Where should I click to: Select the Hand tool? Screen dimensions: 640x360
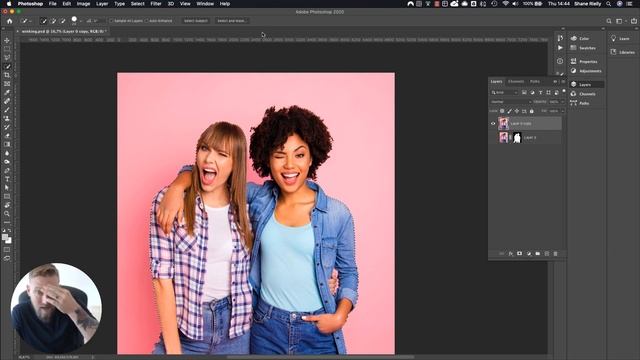coord(7,205)
